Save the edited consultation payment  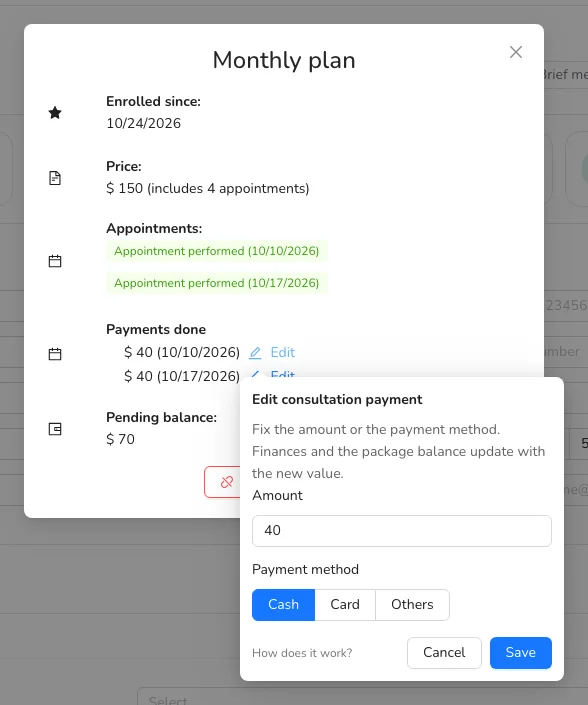(521, 653)
